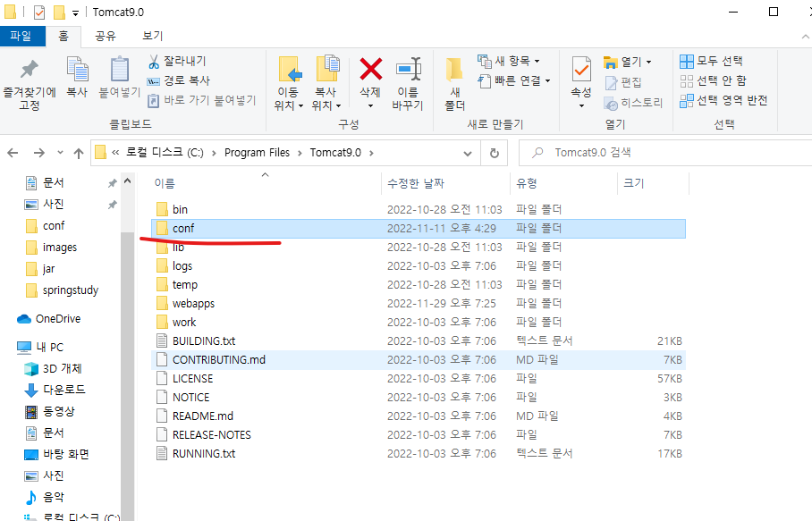This screenshot has height=521, width=812.
Task: Select Cut (잘라내기) scissors command
Action: tap(177, 61)
